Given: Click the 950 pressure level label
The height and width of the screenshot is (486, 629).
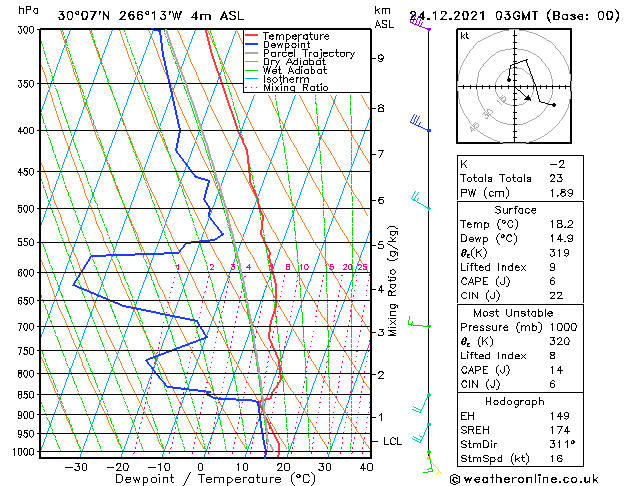Looking at the screenshot, I should (28, 434).
